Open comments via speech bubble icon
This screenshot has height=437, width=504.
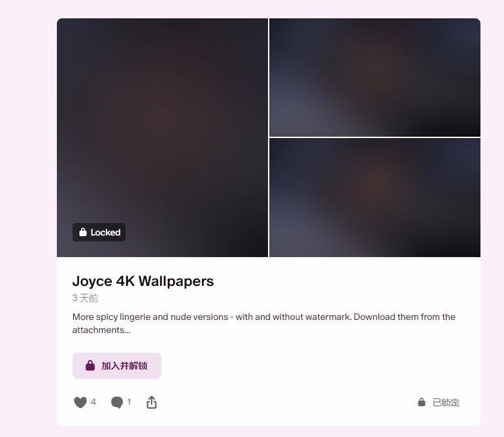pyautogui.click(x=116, y=402)
